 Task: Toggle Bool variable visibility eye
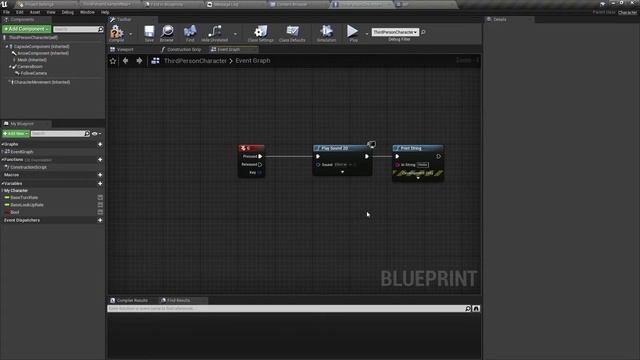(x=100, y=212)
